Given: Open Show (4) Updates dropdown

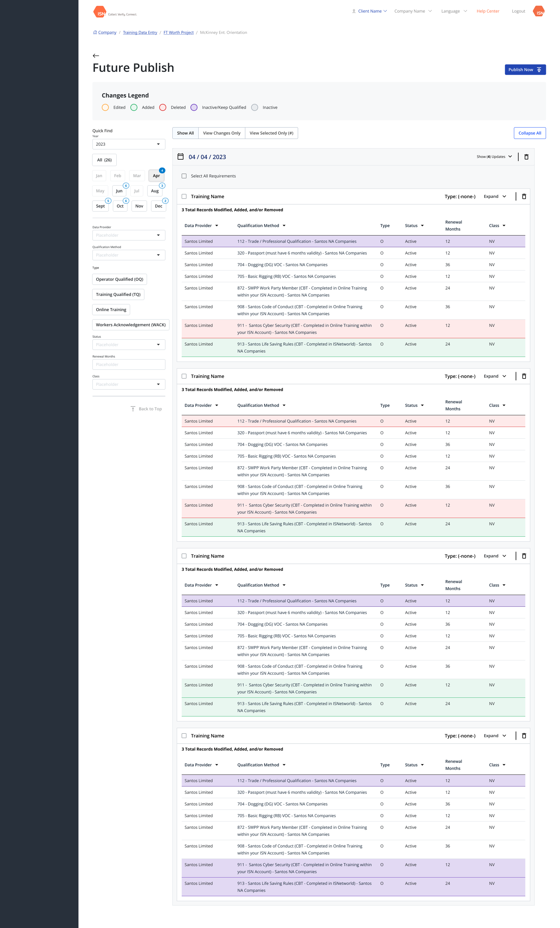Looking at the screenshot, I should pyautogui.click(x=494, y=157).
